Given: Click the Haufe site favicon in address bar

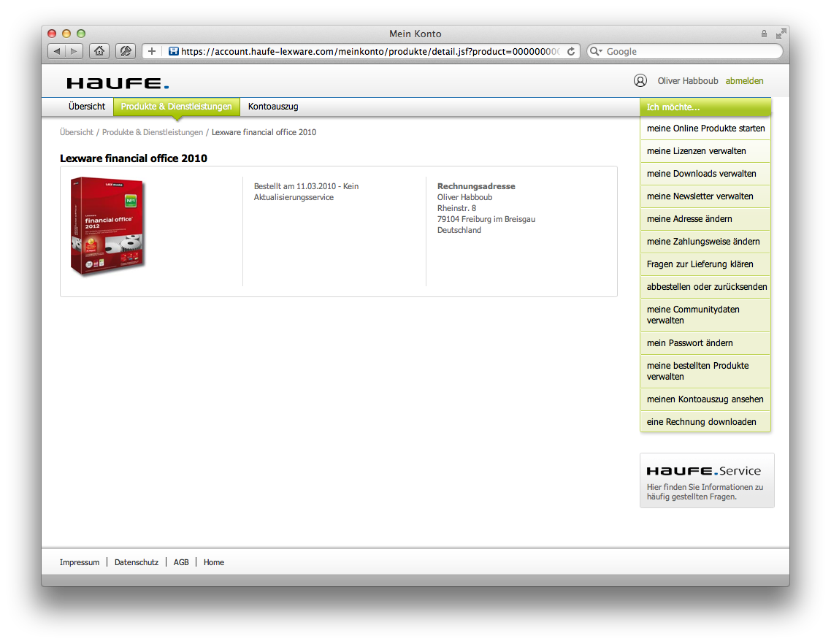Looking at the screenshot, I should [173, 51].
